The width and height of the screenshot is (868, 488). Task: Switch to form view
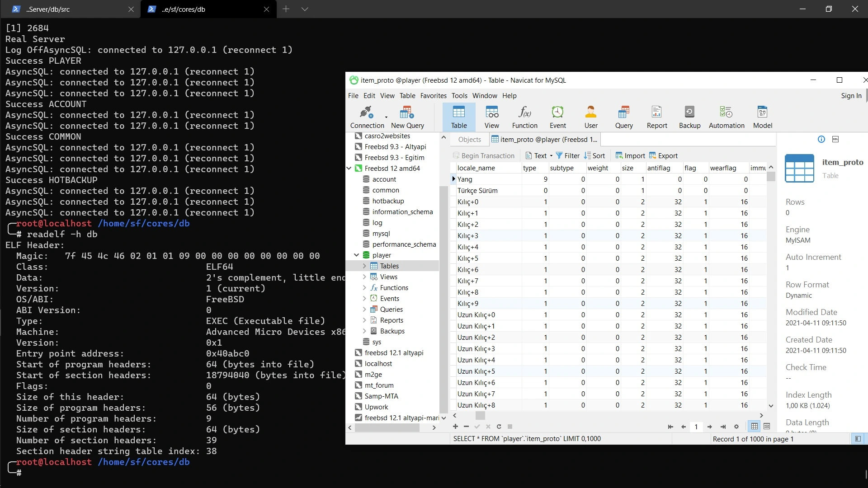[767, 427]
